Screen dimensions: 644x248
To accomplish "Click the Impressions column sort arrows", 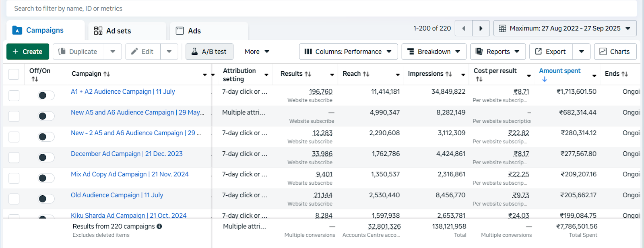I will pos(448,74).
